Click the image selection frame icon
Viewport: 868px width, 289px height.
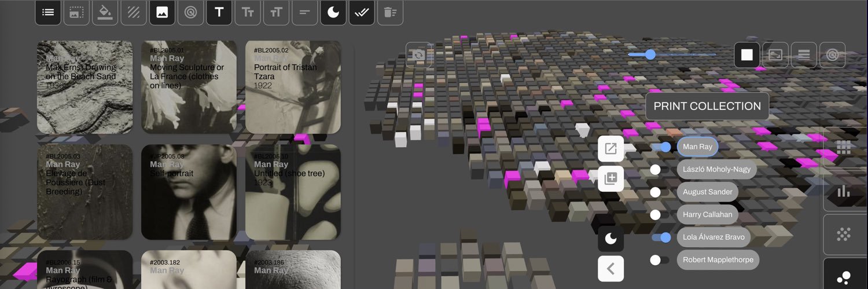[x=76, y=12]
